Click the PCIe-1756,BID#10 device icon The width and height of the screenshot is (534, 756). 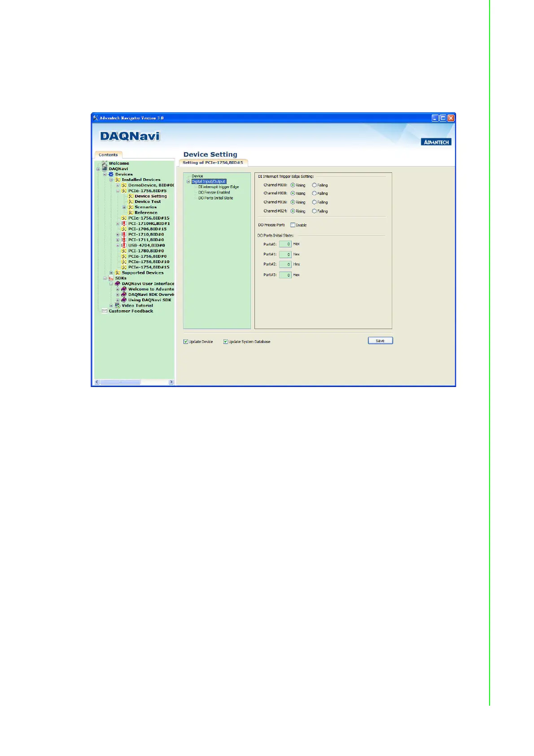(x=124, y=262)
